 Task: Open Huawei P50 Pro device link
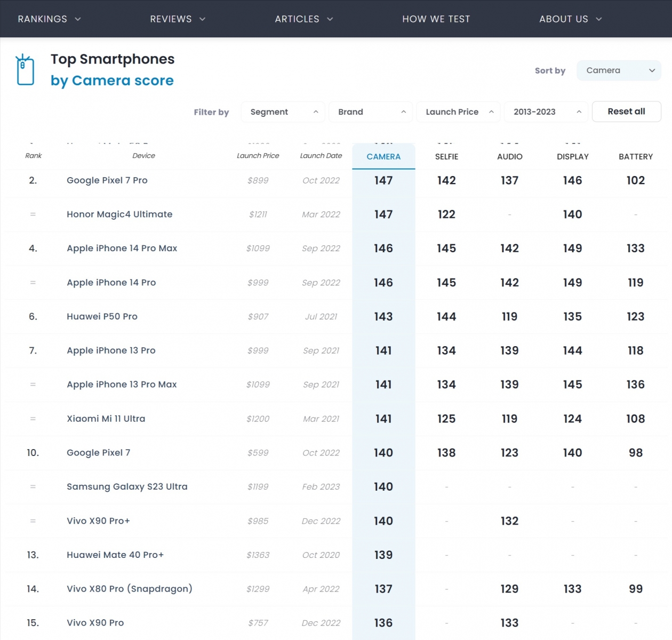click(x=102, y=317)
